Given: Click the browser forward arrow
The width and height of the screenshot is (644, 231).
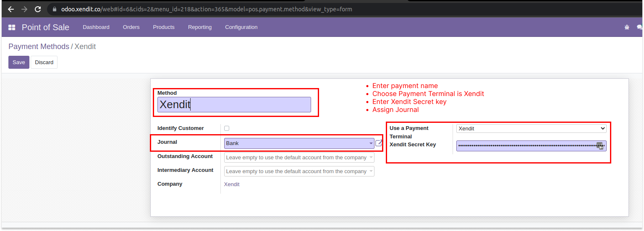Looking at the screenshot, I should 24,9.
